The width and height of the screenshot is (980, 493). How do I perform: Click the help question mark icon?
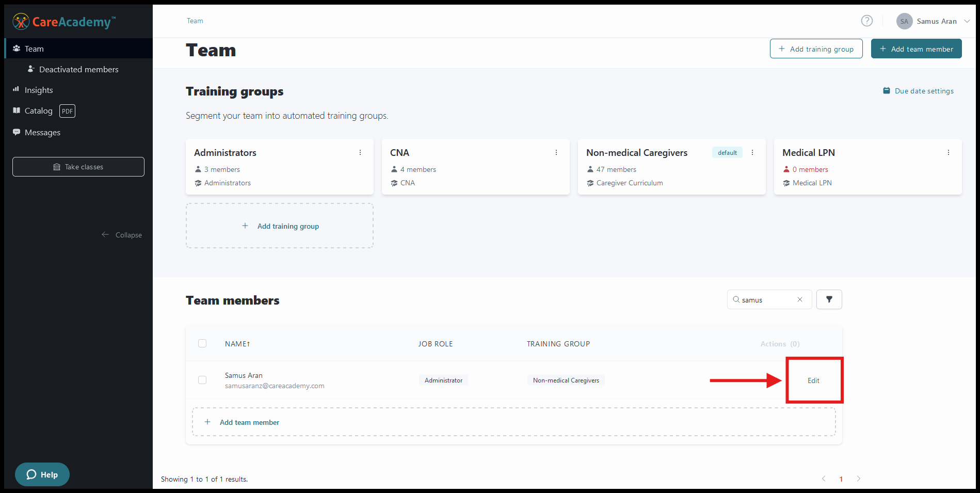(866, 21)
